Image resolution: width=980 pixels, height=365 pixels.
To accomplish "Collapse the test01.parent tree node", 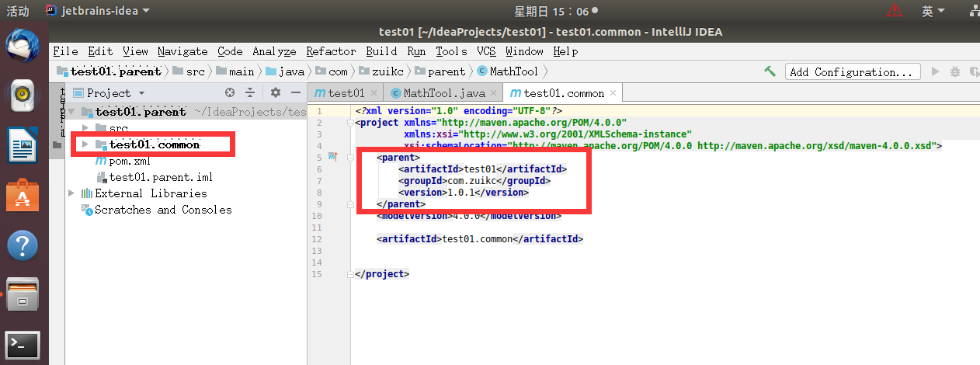I will tap(72, 112).
